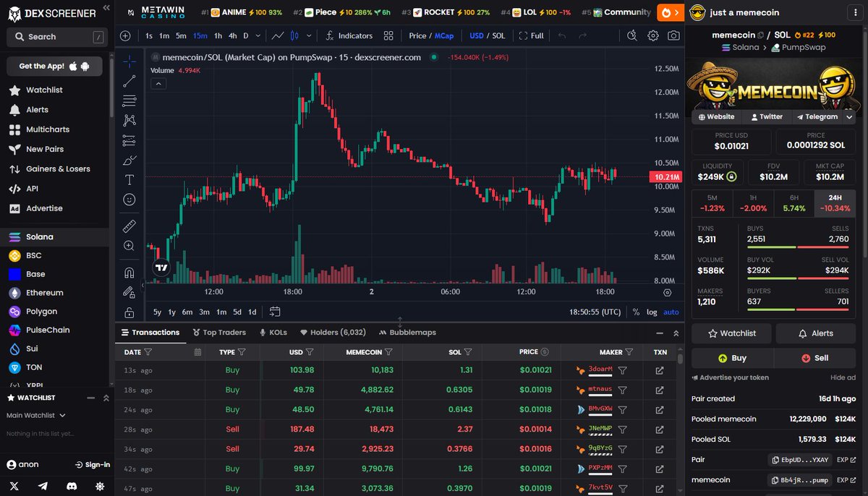
Task: Collapse the watchlist panel chevrons
Action: tap(106, 398)
